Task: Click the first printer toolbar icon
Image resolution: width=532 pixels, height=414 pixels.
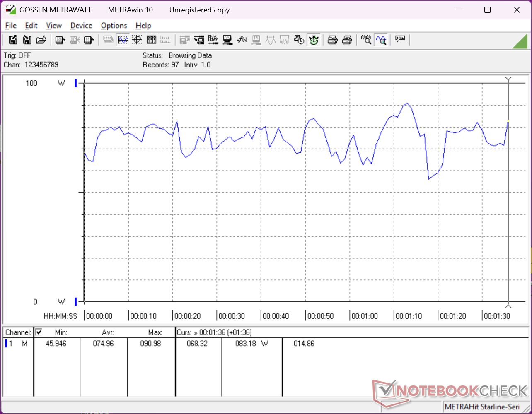Action: 332,40
